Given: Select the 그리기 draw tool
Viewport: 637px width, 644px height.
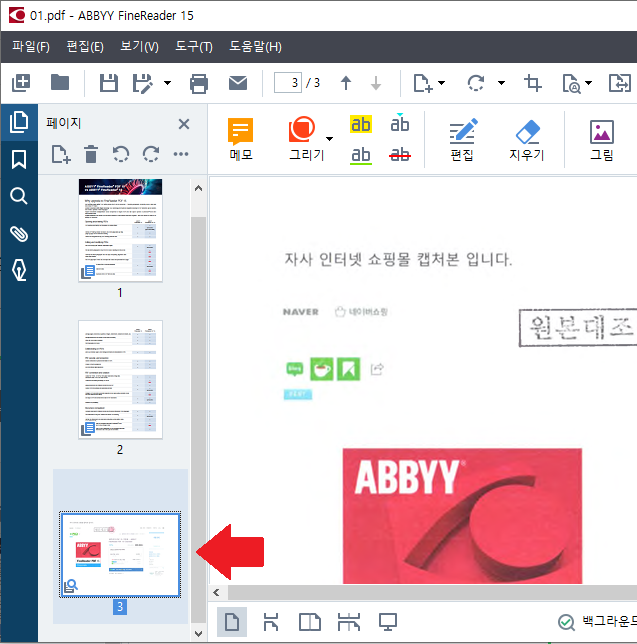Looking at the screenshot, I should (305, 139).
